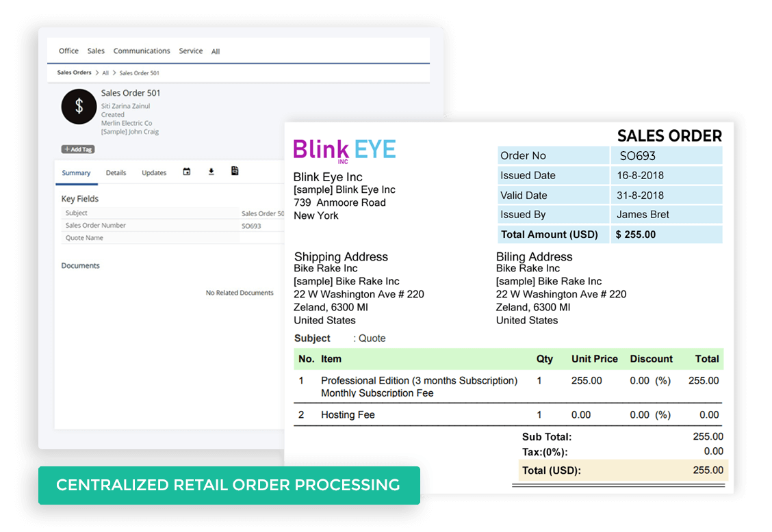The height and width of the screenshot is (532, 772).
Task: Click the Biling Address heading
Action: tap(535, 257)
